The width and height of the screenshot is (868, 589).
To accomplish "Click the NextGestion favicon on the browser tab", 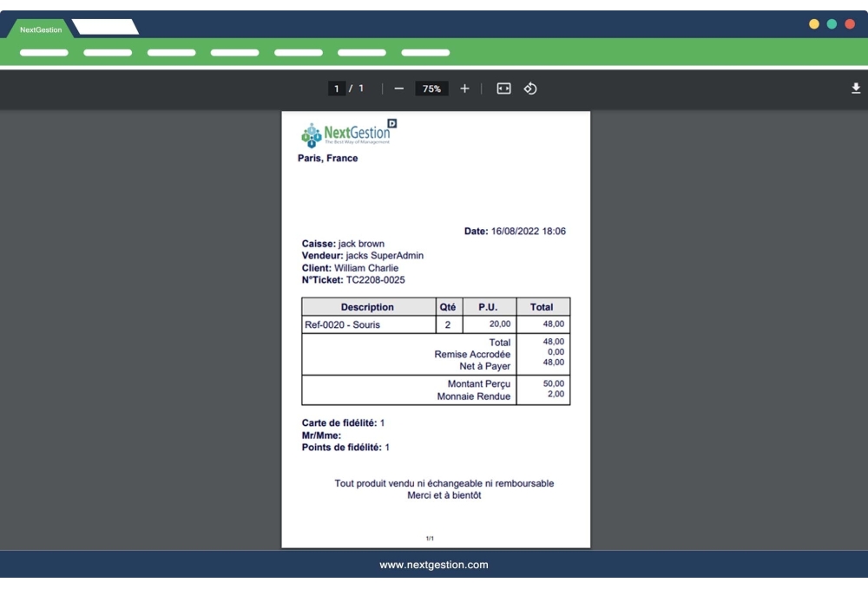I will point(21,29).
